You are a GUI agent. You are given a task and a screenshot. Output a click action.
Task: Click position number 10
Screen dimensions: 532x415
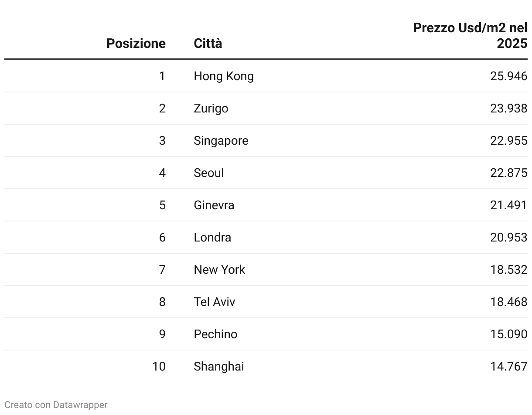(x=159, y=367)
